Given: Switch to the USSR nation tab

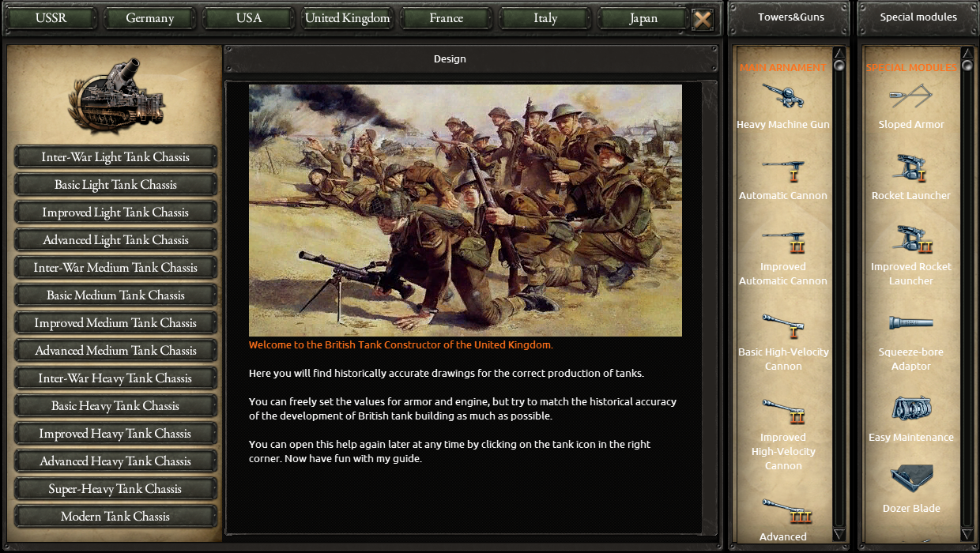Looking at the screenshot, I should tap(51, 18).
